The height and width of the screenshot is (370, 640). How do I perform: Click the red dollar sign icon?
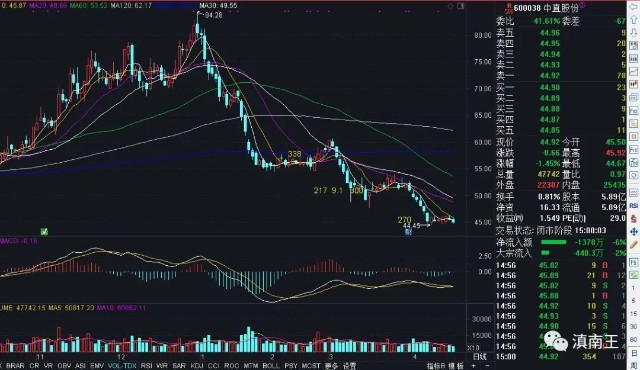pyautogui.click(x=633, y=219)
